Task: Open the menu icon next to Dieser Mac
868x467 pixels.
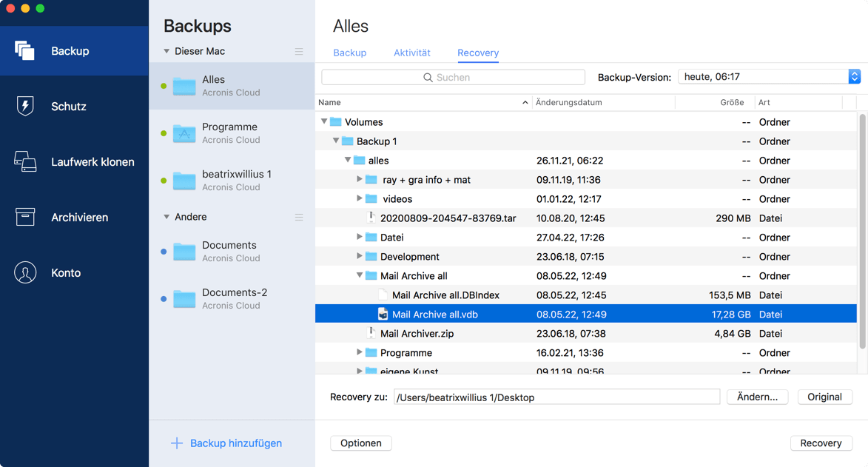Action: pos(299,52)
